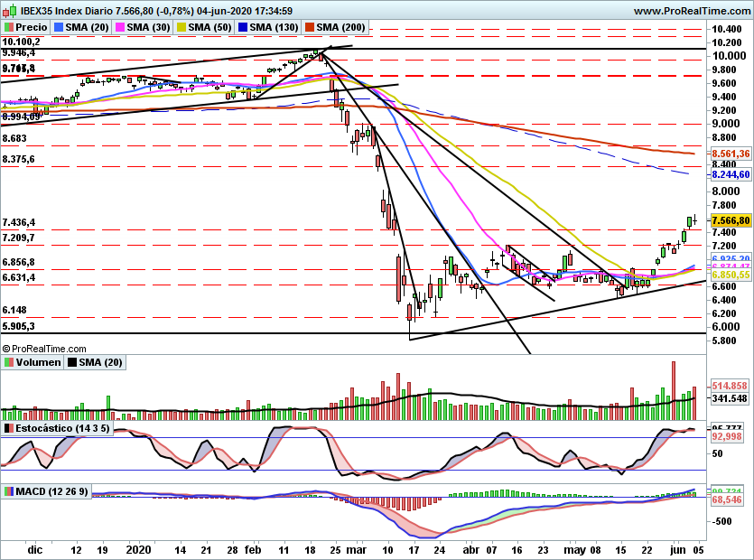Click the blue swatch of SMA (20)

click(x=59, y=27)
